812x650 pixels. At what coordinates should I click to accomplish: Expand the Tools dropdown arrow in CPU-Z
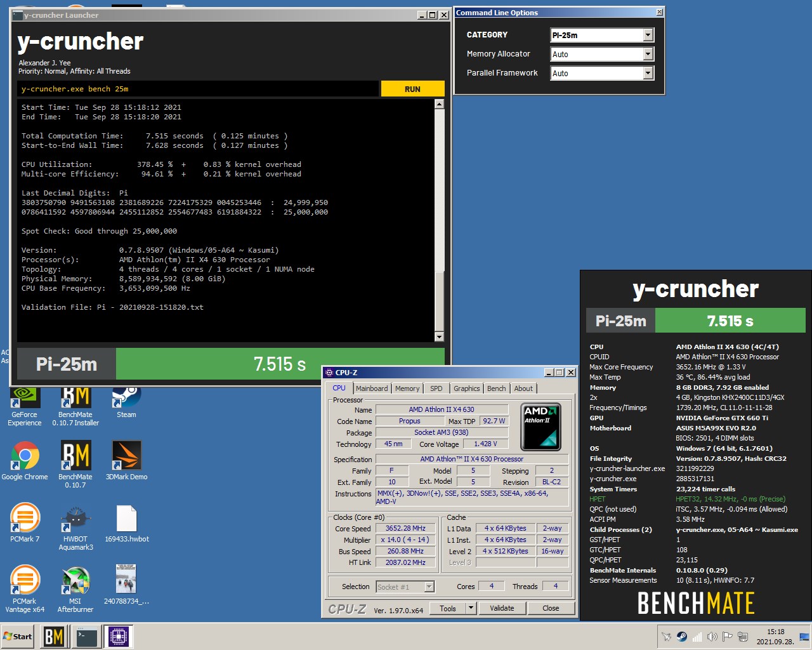[471, 608]
